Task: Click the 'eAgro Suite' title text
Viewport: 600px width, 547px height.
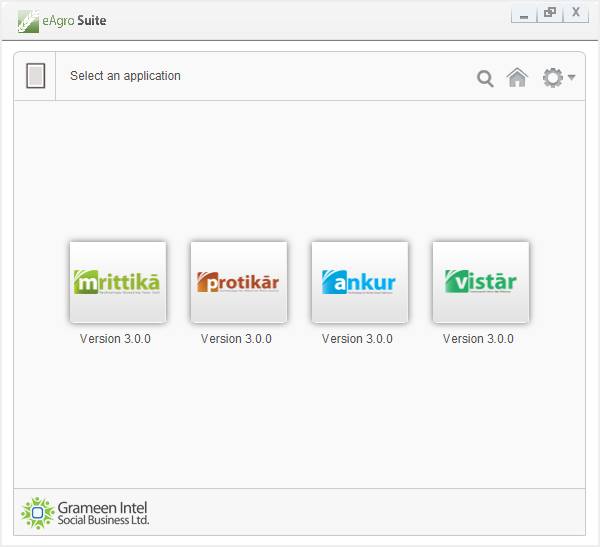Action: pos(74,20)
